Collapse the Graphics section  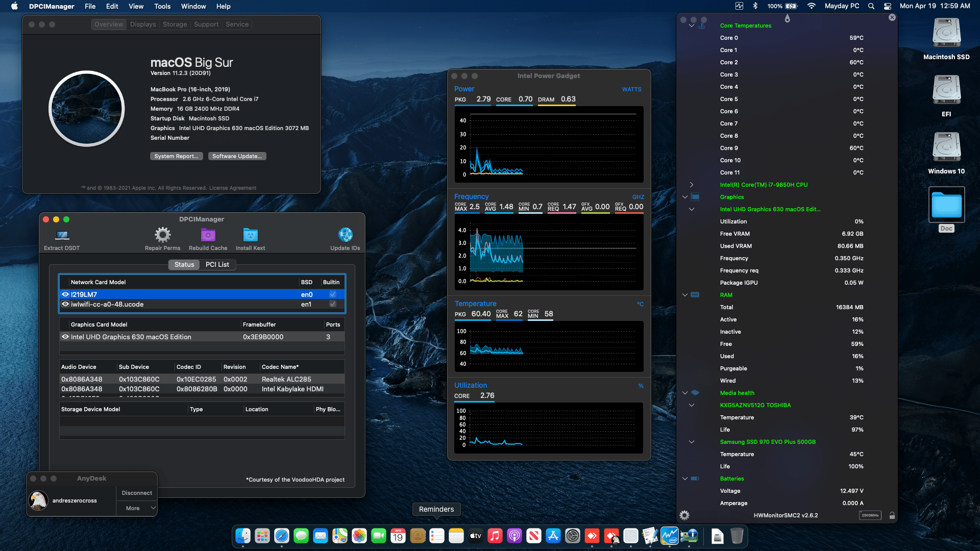[x=685, y=197]
